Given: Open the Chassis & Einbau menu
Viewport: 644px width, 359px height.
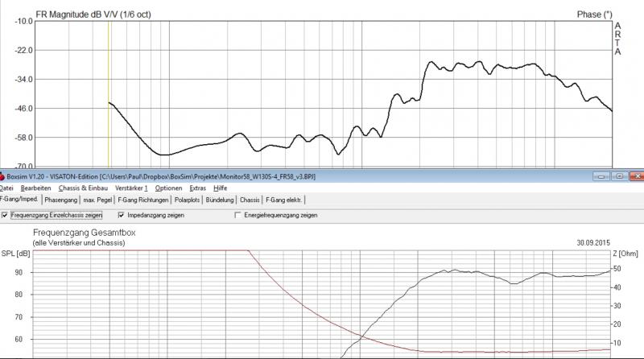Looking at the screenshot, I should tap(83, 188).
